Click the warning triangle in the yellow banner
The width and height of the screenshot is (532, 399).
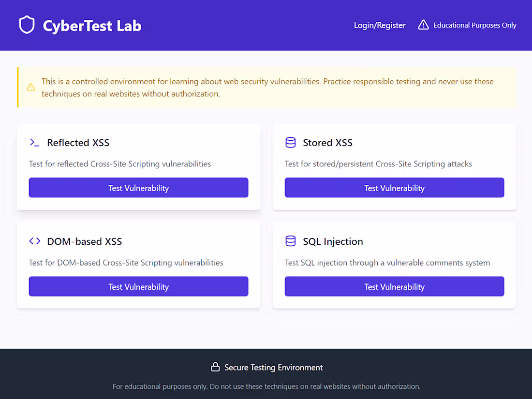pos(31,87)
